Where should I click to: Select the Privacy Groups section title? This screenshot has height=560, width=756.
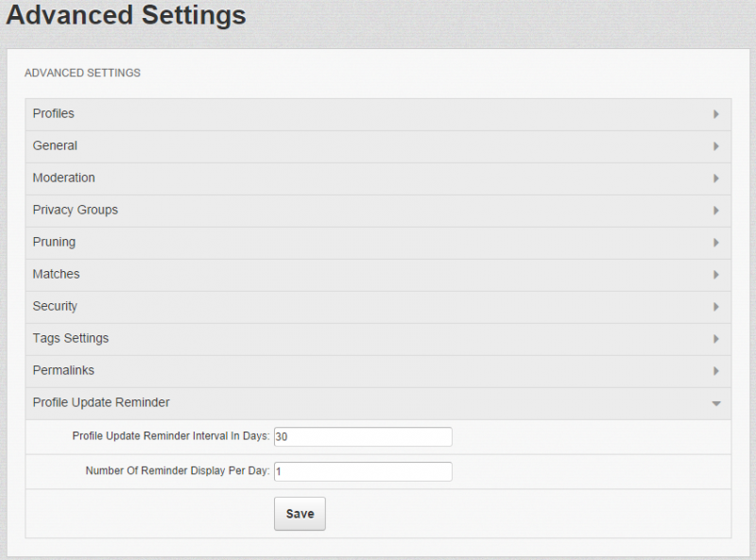point(76,211)
